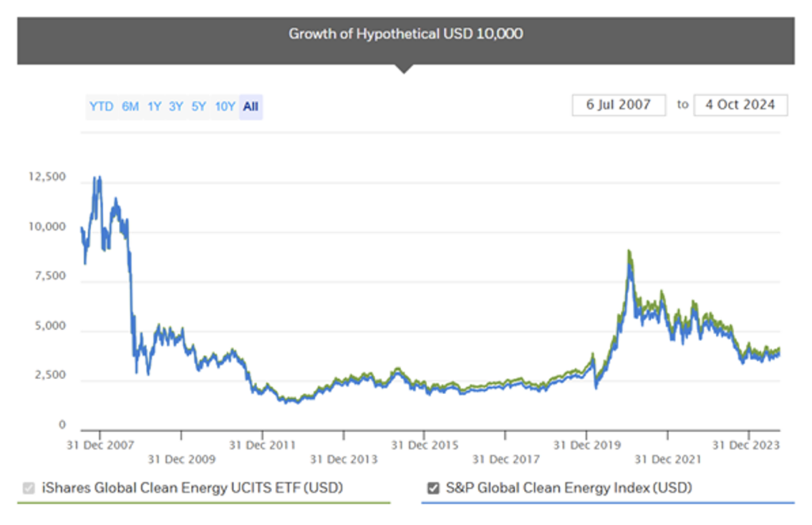Click the early 2021 price spike on chart
Viewport: 812px width, 525px height.
click(x=629, y=255)
